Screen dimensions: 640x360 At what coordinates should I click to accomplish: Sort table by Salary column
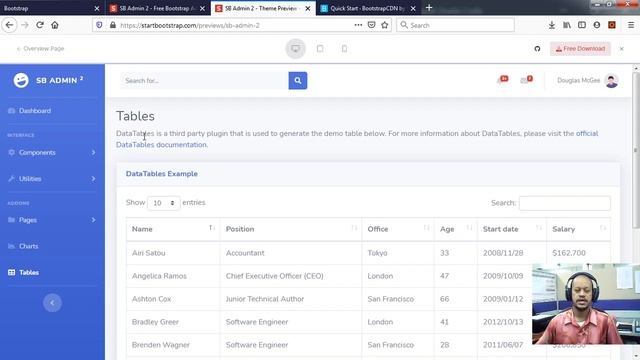pyautogui.click(x=578, y=229)
